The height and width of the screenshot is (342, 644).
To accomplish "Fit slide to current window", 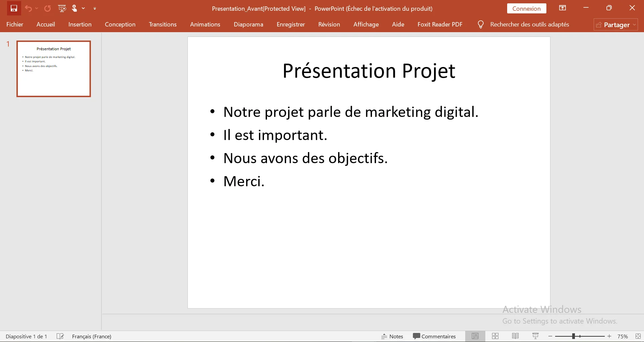I will (638, 336).
